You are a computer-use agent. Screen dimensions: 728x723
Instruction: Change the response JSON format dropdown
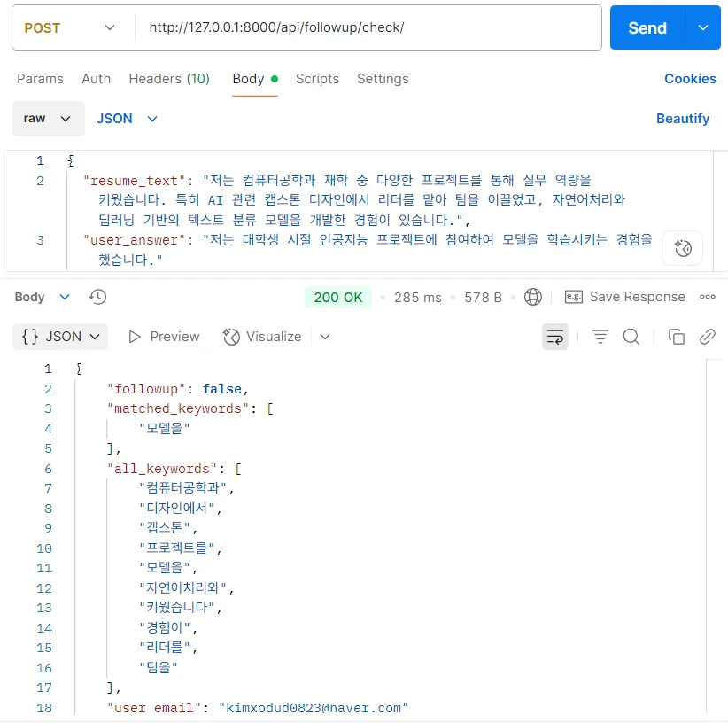60,337
